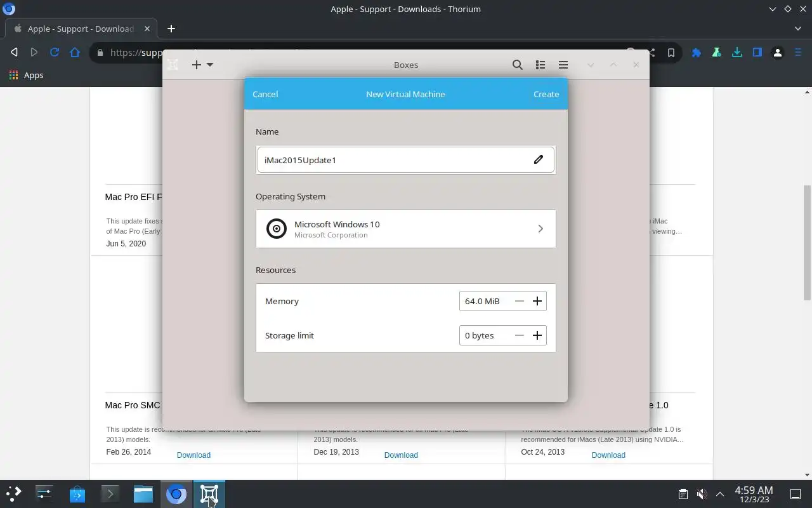The width and height of the screenshot is (812, 508).
Task: Decrease Memory with the minus button
Action: pos(520,301)
